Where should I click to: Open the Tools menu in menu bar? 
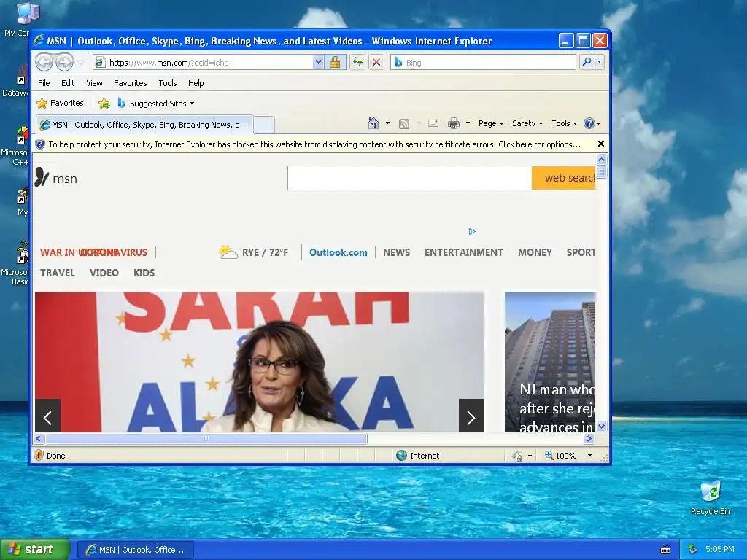(x=168, y=83)
